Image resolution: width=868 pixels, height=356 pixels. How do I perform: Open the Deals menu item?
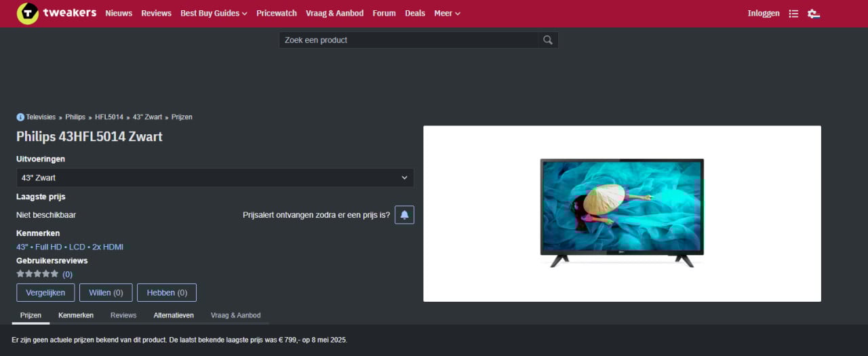click(x=415, y=14)
